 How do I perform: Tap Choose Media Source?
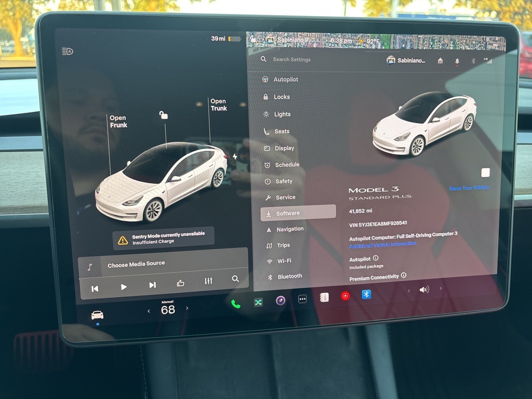(x=136, y=264)
